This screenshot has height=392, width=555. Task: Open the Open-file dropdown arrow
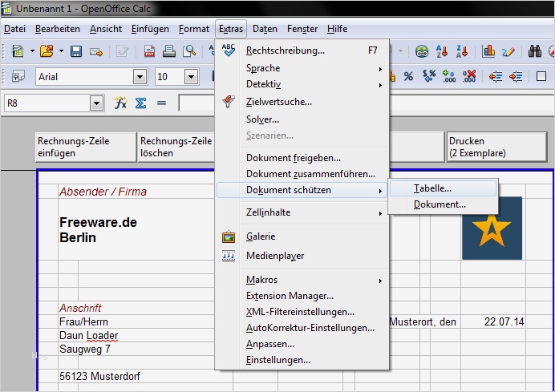pos(61,51)
